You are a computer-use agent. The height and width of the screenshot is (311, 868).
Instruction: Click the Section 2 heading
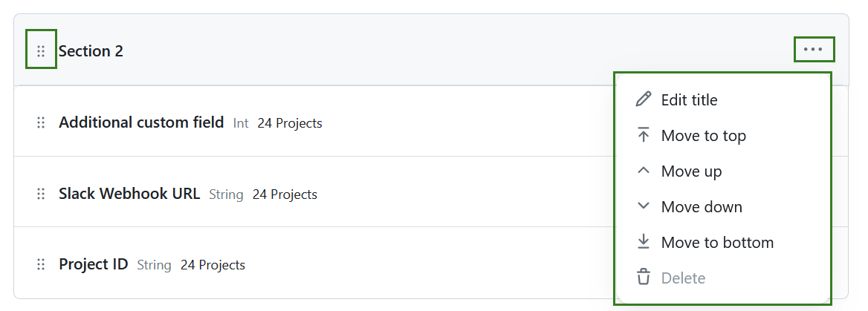(91, 51)
